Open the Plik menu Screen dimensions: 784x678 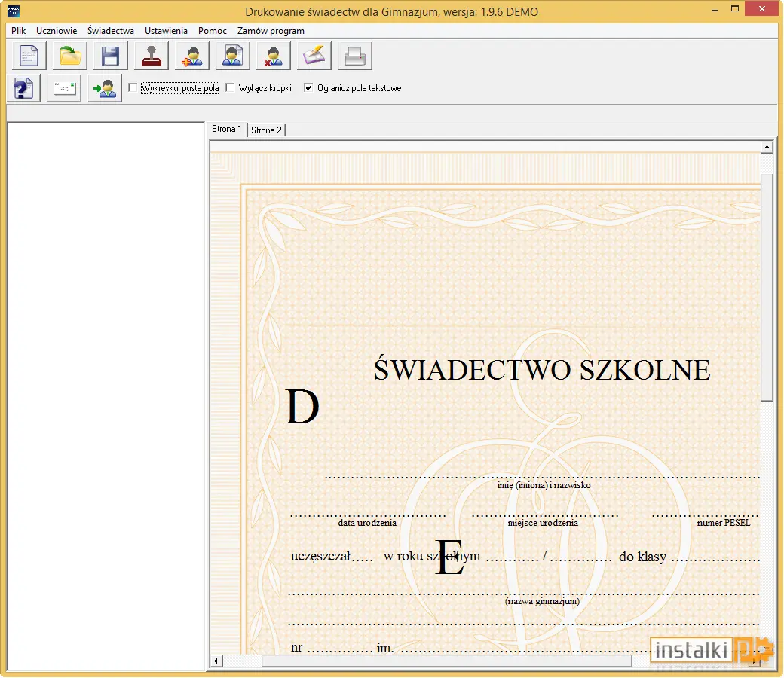coord(19,30)
